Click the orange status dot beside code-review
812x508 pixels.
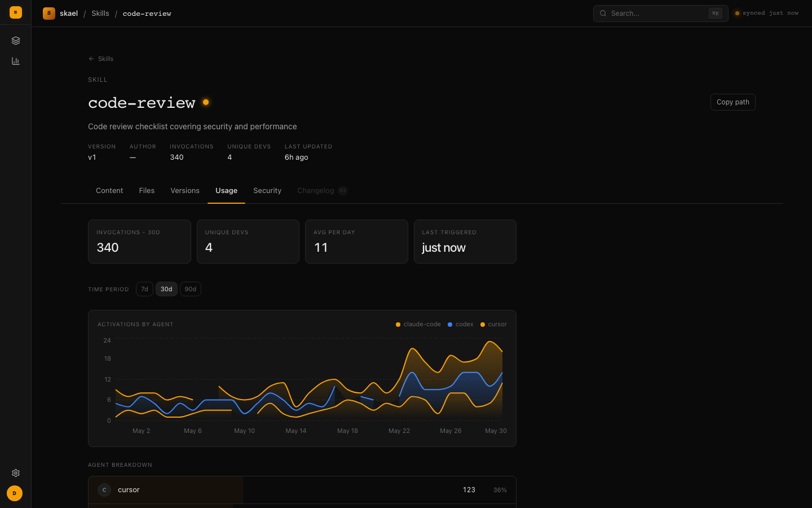[x=206, y=102]
